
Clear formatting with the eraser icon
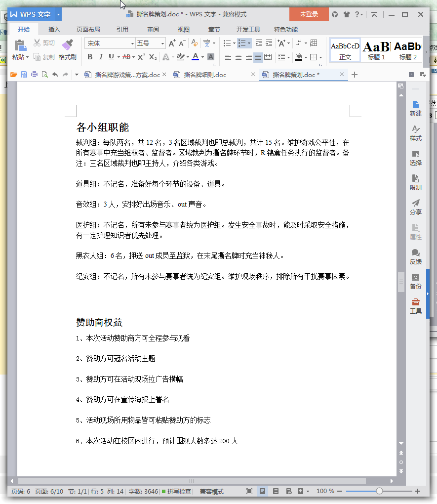coord(195,43)
